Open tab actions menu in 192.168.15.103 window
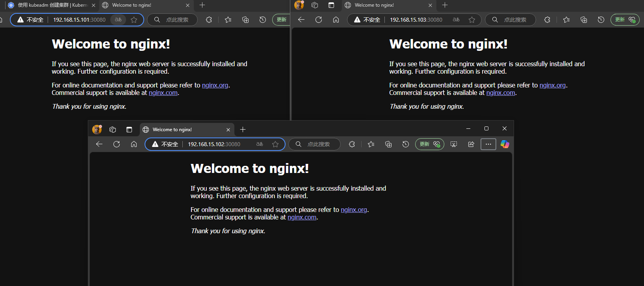 [331, 5]
